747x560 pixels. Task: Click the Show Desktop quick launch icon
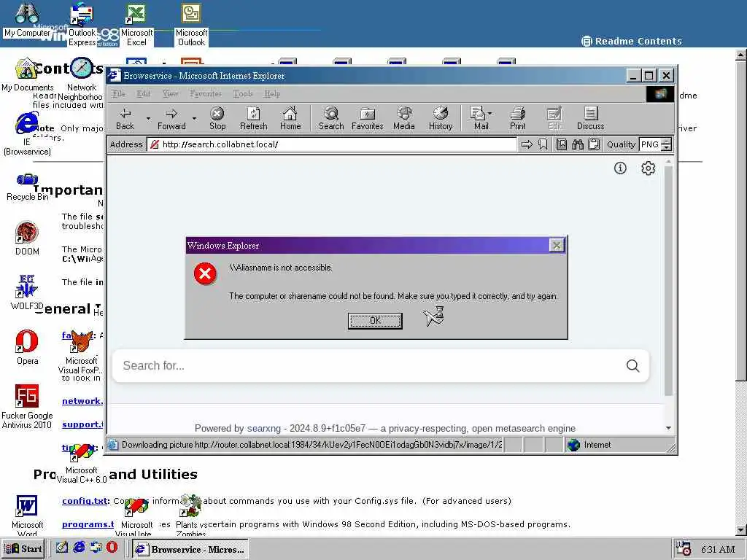[x=61, y=547]
